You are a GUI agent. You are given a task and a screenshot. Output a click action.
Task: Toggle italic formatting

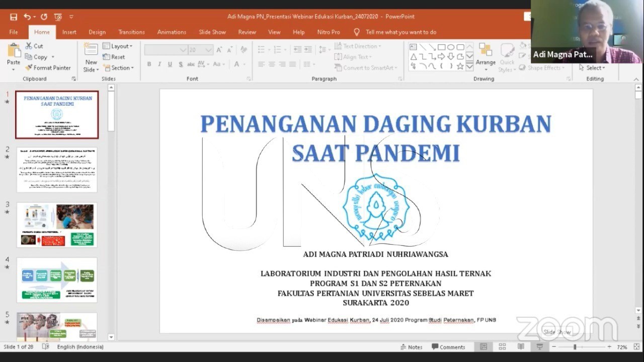point(159,64)
